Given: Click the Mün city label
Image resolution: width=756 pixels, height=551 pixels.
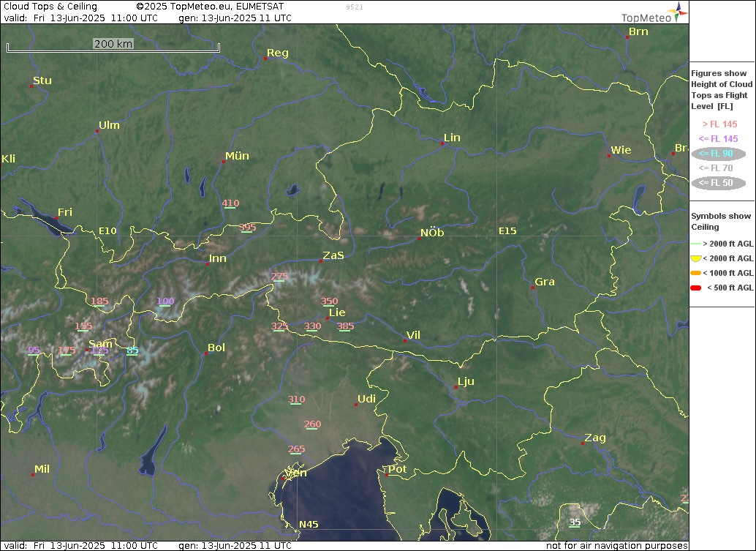Looking at the screenshot, I should [x=237, y=156].
